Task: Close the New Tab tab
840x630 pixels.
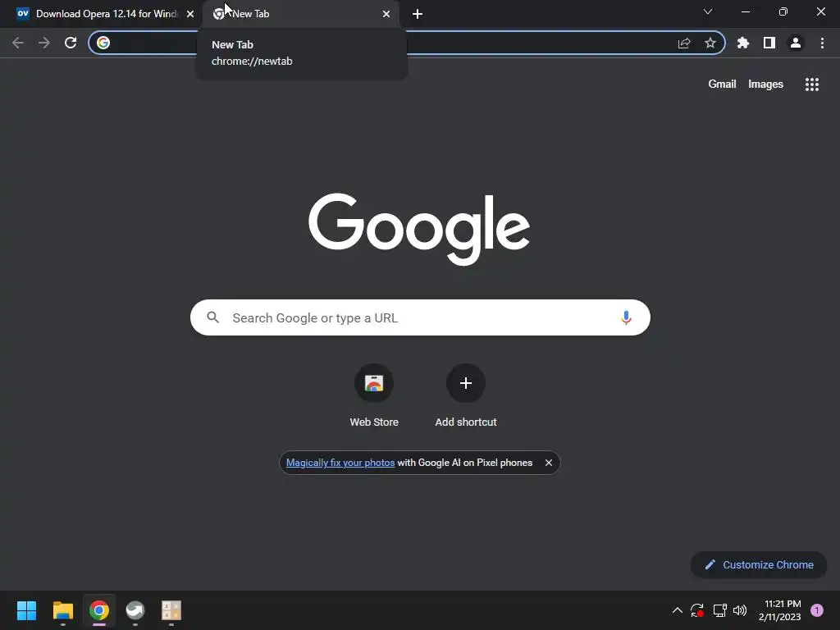Action: (386, 14)
